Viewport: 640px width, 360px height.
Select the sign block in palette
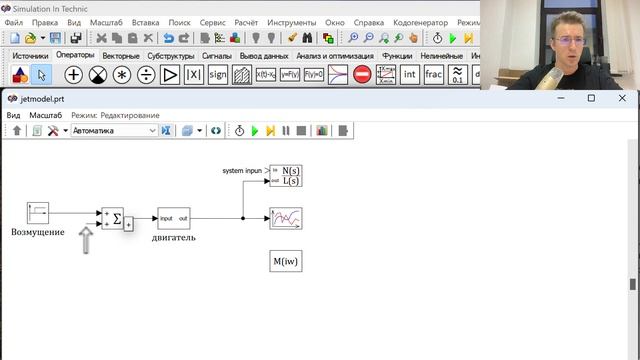218,75
